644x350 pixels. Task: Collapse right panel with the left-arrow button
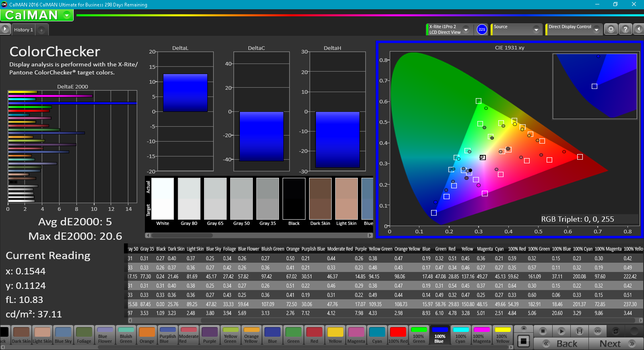coord(639,29)
